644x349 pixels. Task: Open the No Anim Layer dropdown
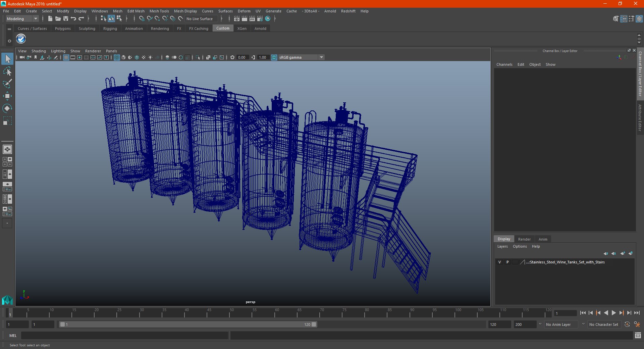[561, 325]
